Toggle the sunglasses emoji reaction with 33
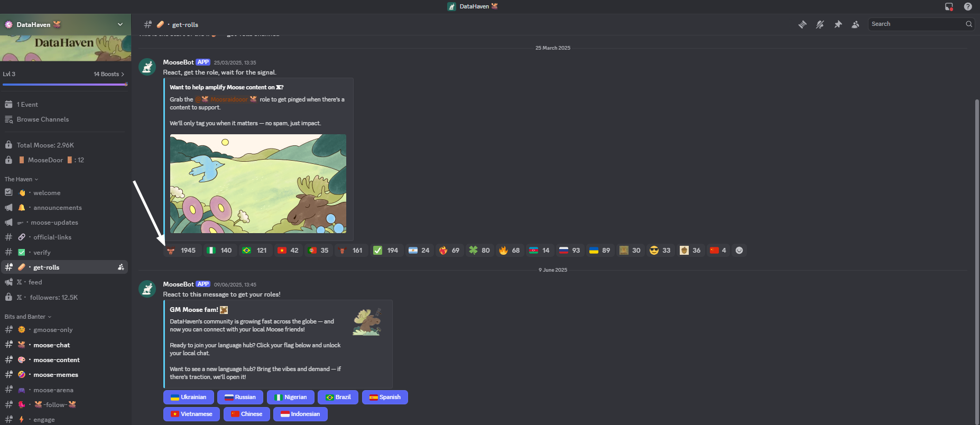Image resolution: width=980 pixels, height=425 pixels. coord(660,251)
